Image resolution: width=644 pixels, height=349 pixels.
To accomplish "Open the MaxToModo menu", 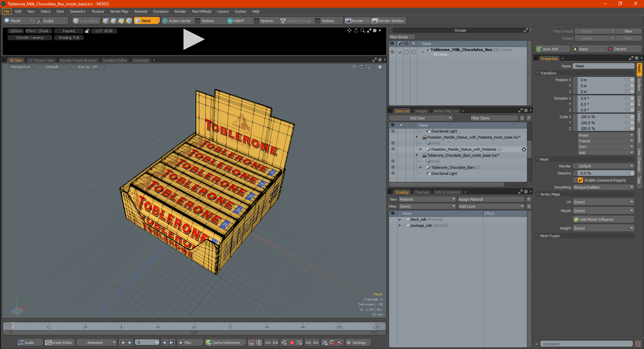I will click(202, 11).
